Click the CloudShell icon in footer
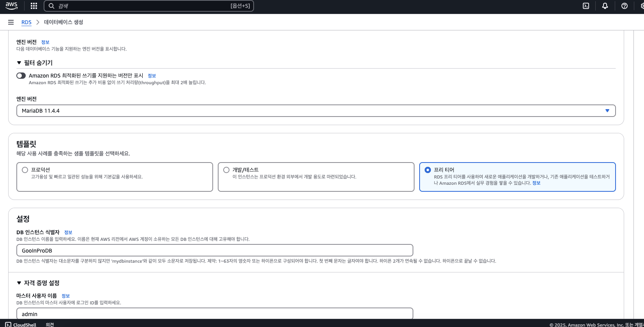Image resolution: width=644 pixels, height=327 pixels. point(8,324)
